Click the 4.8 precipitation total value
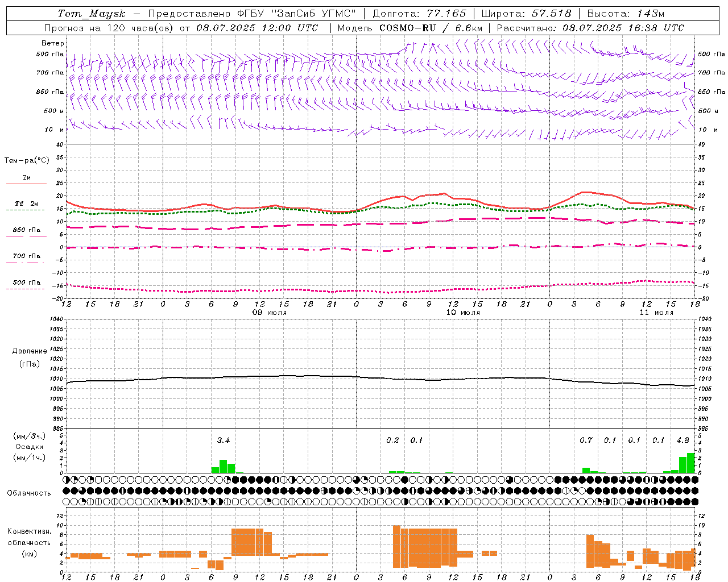The width and height of the screenshot is (728, 582). tap(683, 440)
